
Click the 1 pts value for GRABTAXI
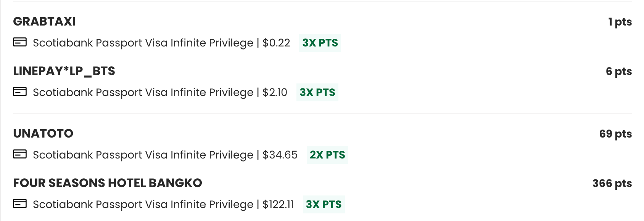tap(620, 22)
